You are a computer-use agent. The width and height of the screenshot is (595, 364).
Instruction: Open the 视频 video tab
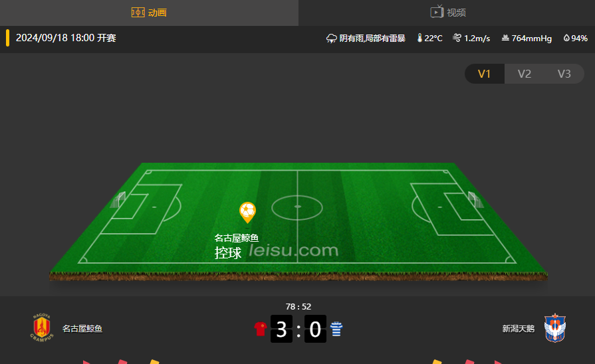pyautogui.click(x=447, y=13)
